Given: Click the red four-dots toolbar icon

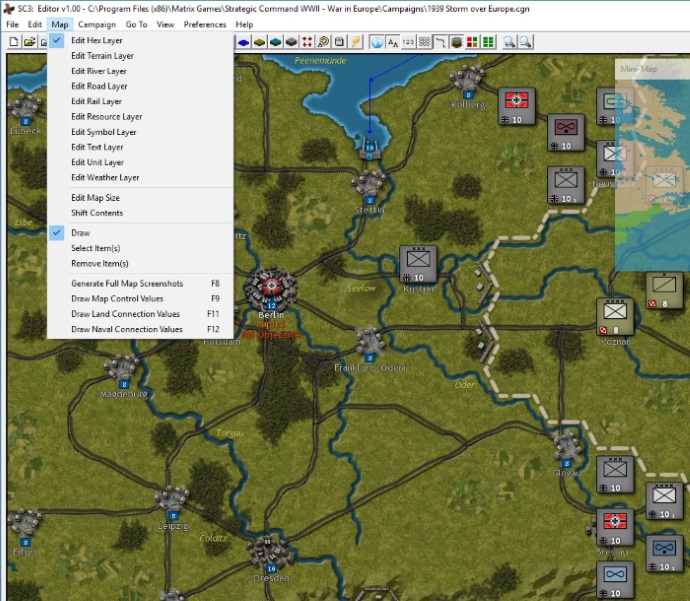Looking at the screenshot, I should click(x=307, y=42).
